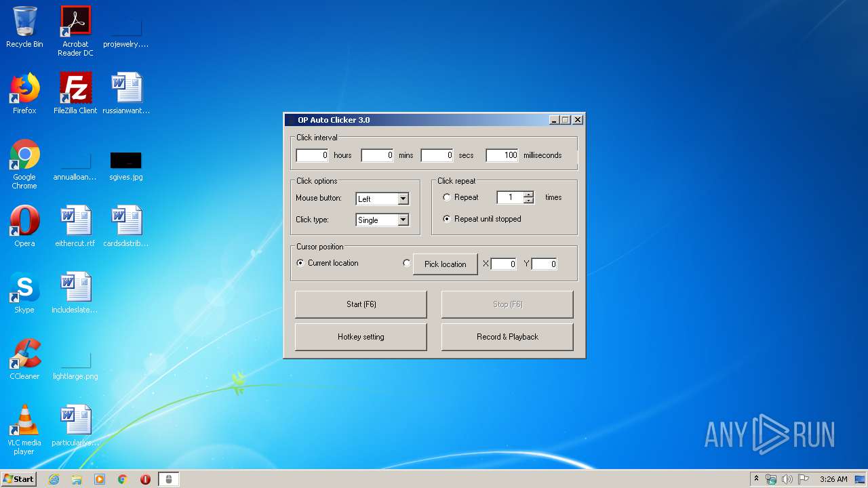Screen dimensions: 868x488
Task: Focus the hours interval field
Action: click(x=313, y=155)
